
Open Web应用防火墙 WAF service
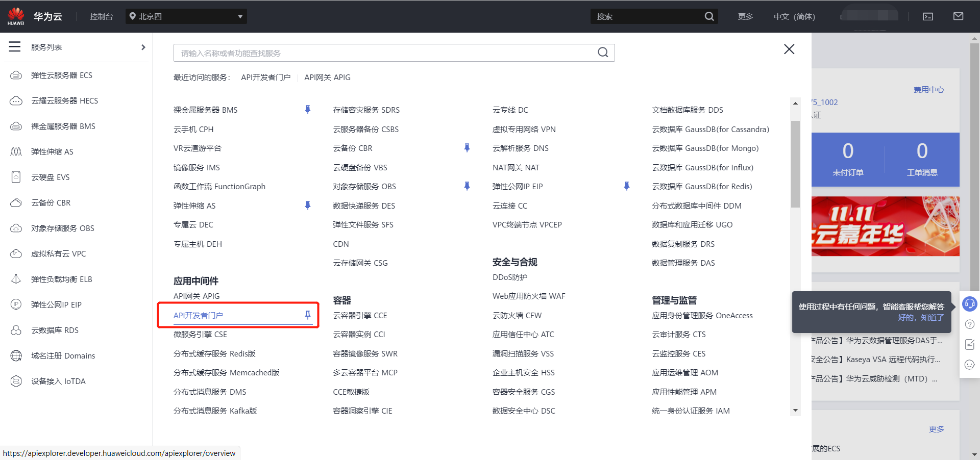tap(529, 296)
